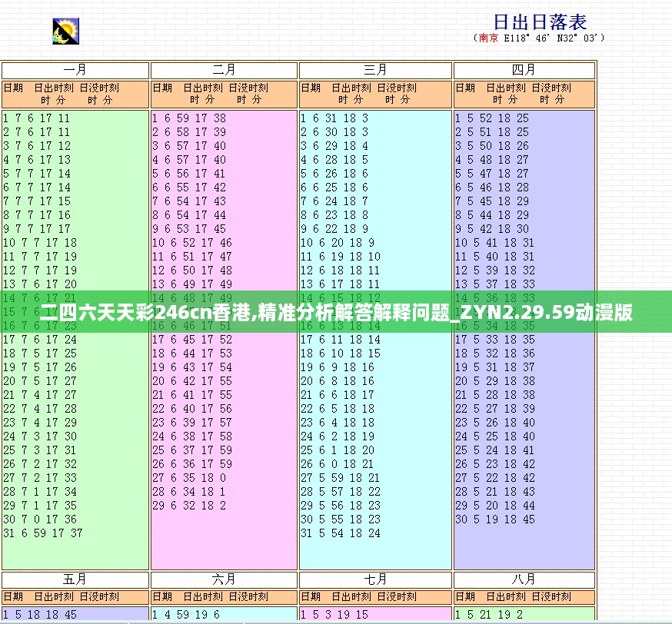Click coordinates text E118° 46' N32° 03'

[550, 38]
